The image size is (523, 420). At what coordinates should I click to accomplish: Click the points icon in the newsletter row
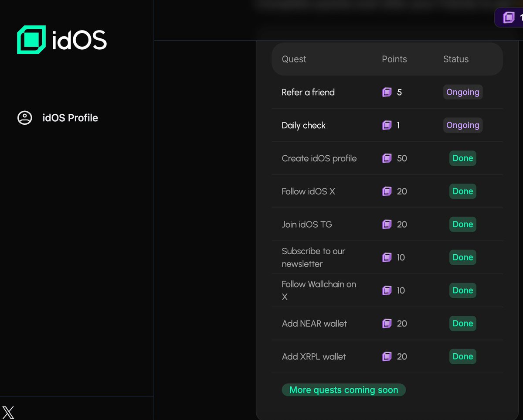click(387, 257)
